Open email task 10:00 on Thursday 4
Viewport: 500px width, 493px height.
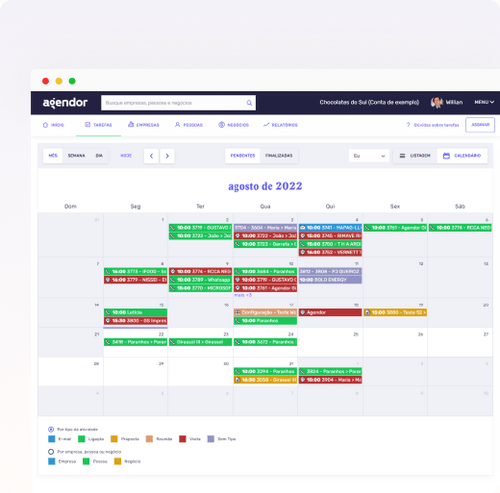click(330, 228)
